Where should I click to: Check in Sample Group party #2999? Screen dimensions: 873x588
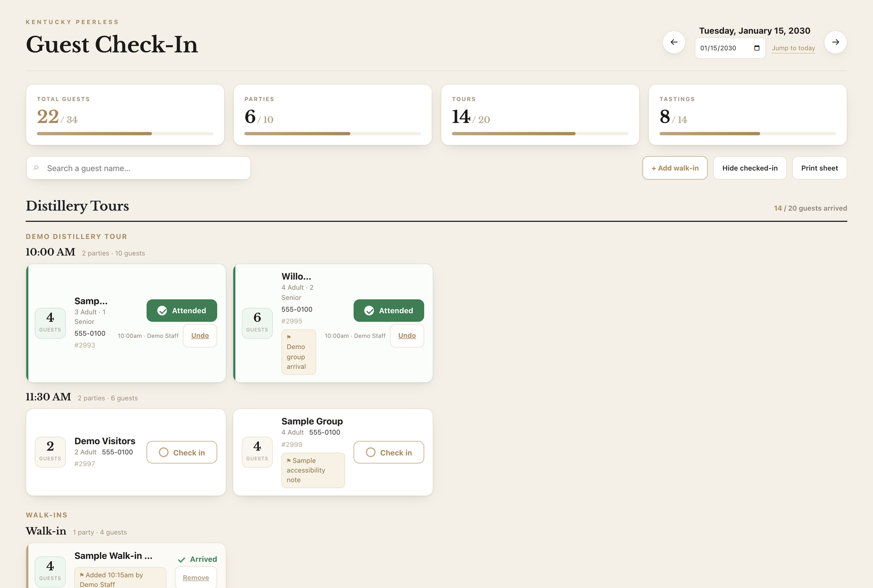389,452
